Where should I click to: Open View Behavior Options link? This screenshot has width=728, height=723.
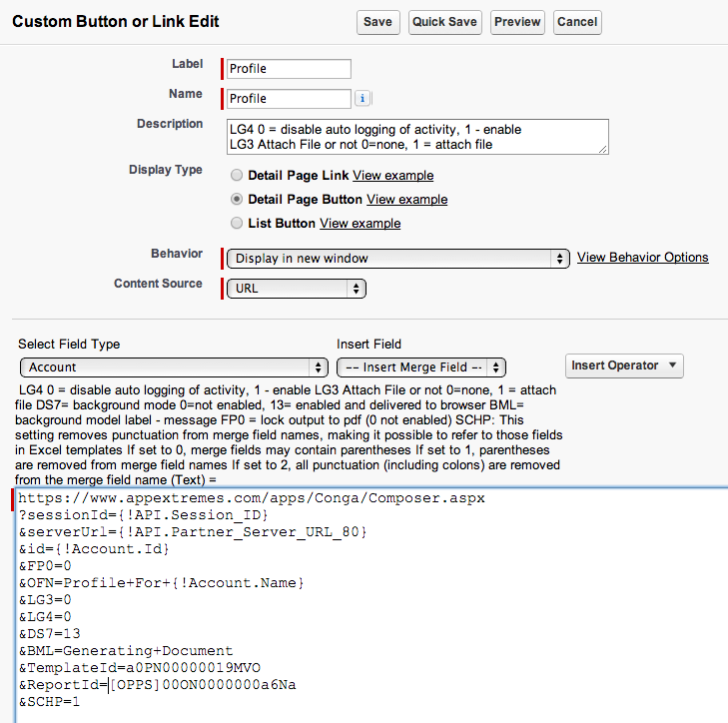[x=642, y=258]
